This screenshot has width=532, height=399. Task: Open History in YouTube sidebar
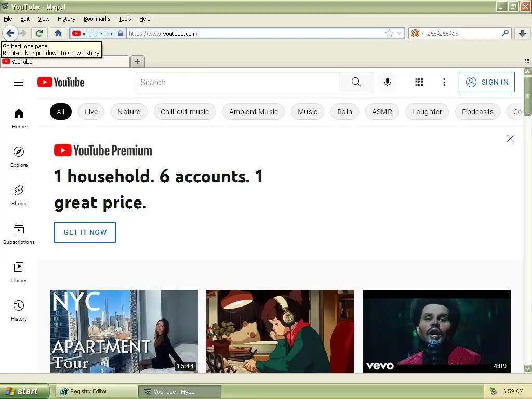click(x=19, y=311)
